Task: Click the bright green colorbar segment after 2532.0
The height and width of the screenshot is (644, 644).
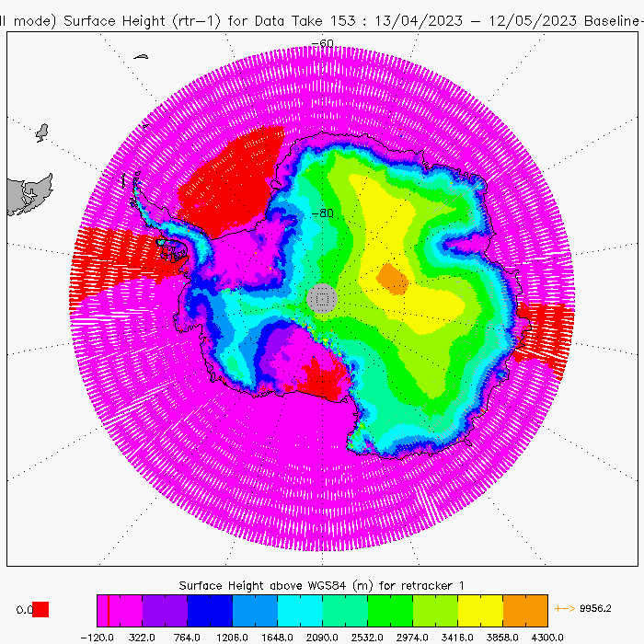Action: coord(390,609)
